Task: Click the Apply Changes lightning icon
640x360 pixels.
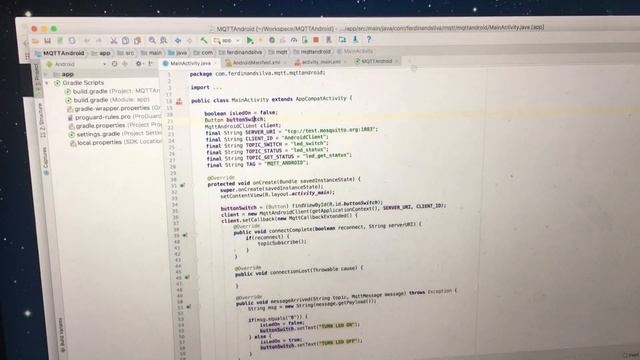Action: click(260, 40)
